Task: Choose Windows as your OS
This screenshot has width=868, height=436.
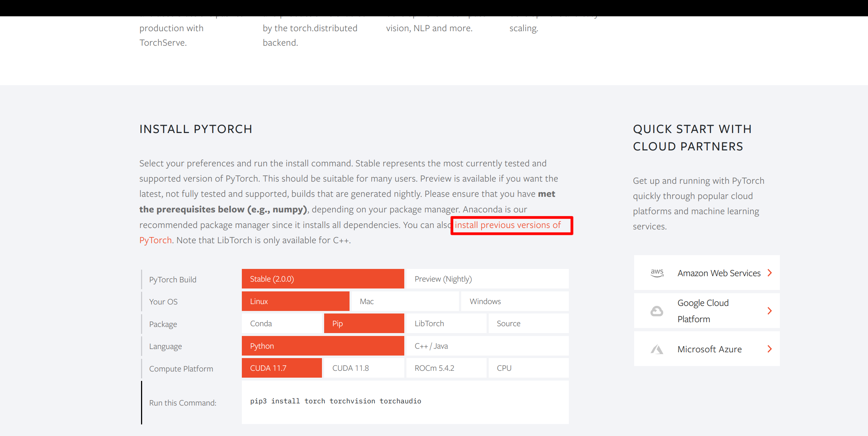Action: click(x=514, y=302)
